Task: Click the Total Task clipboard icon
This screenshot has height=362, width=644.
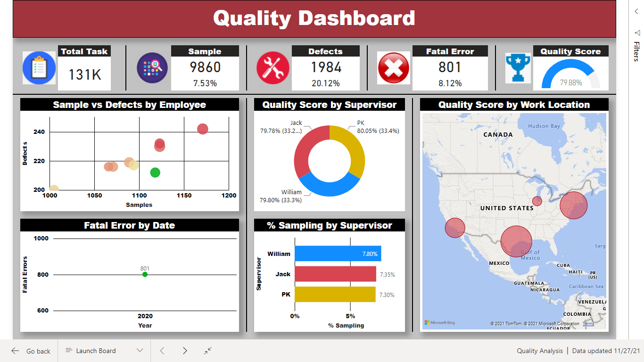Action: click(39, 68)
